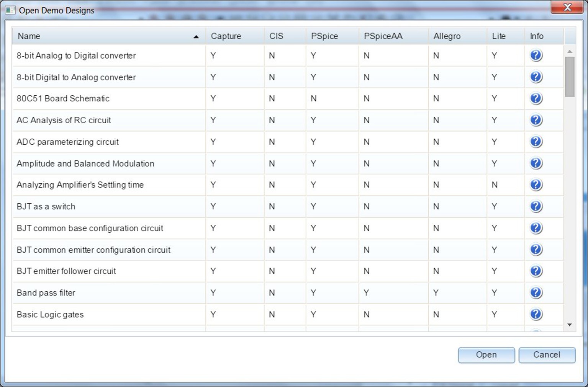Pick Analyzing Amplifier's Settling time row
Image resolution: width=588 pixels, height=387 pixels.
coord(288,185)
